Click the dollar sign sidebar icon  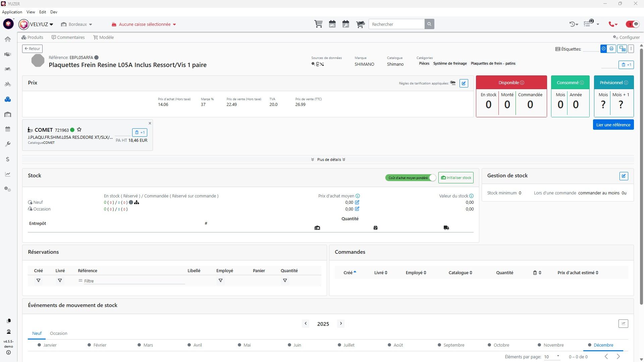(8, 159)
